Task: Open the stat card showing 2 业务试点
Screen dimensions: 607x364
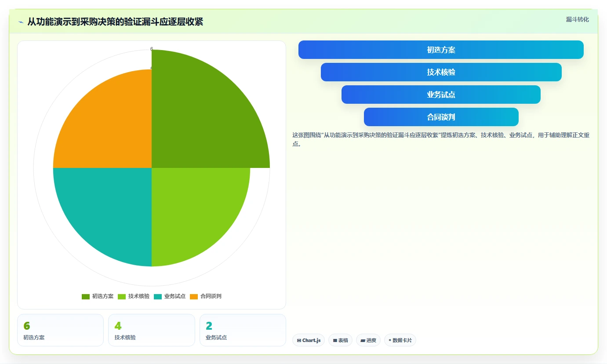Action: tap(243, 330)
